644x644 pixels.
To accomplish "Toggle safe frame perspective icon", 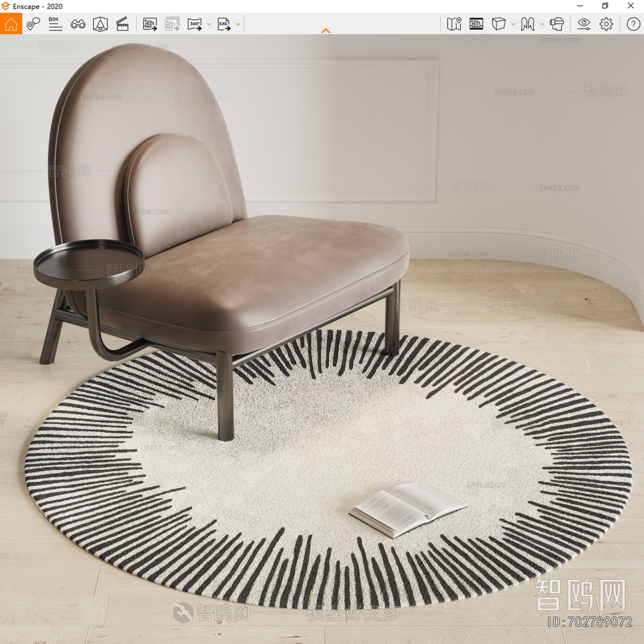I will pos(100,24).
